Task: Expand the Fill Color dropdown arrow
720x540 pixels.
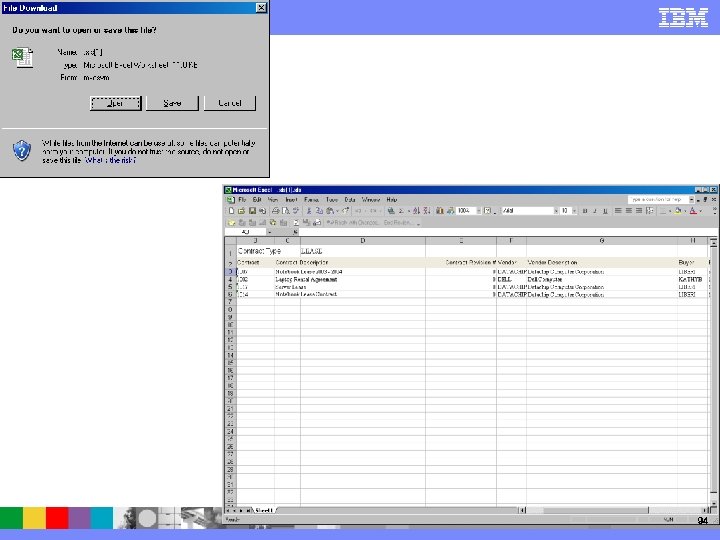Action: click(685, 211)
